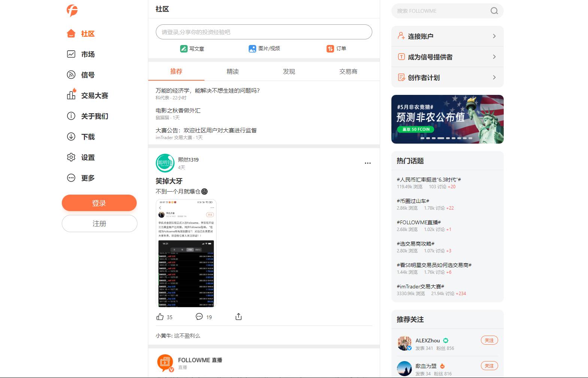Click the 歃血为盟 username

pos(426,366)
